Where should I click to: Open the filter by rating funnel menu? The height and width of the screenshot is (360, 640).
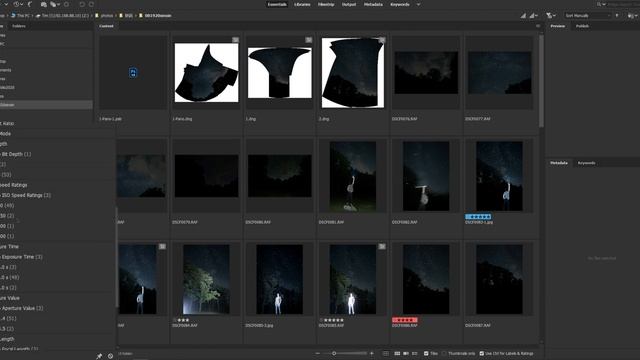551,16
